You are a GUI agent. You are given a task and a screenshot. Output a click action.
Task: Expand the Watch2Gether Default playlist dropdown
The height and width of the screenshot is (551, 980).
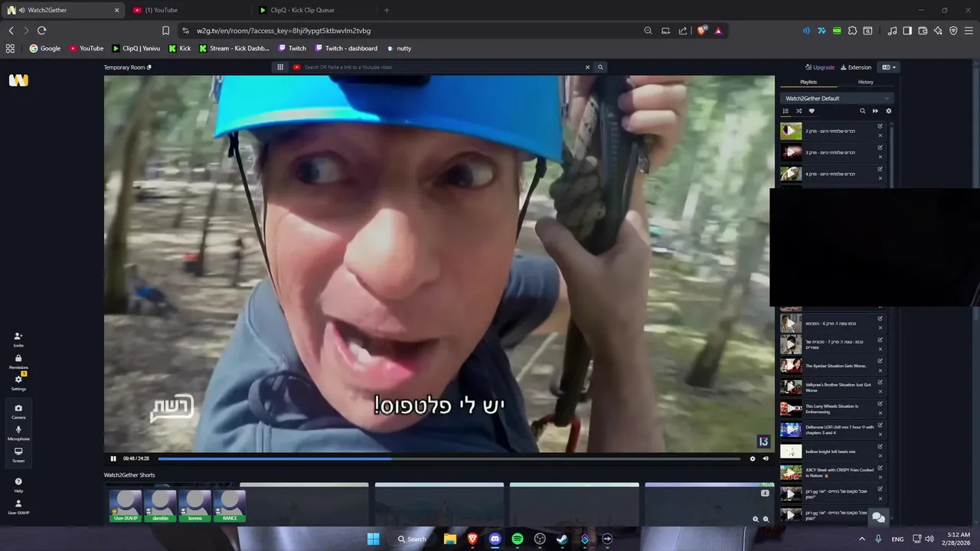(837, 98)
